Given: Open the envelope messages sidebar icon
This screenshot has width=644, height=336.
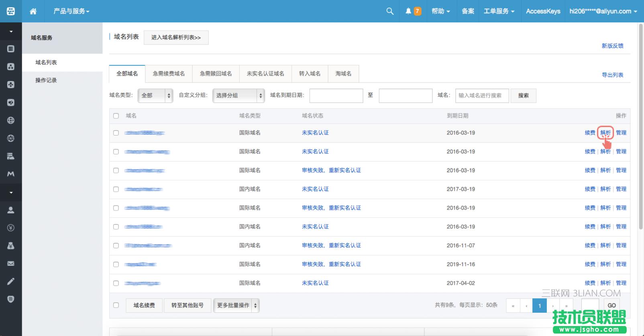Looking at the screenshot, I should click(11, 263).
